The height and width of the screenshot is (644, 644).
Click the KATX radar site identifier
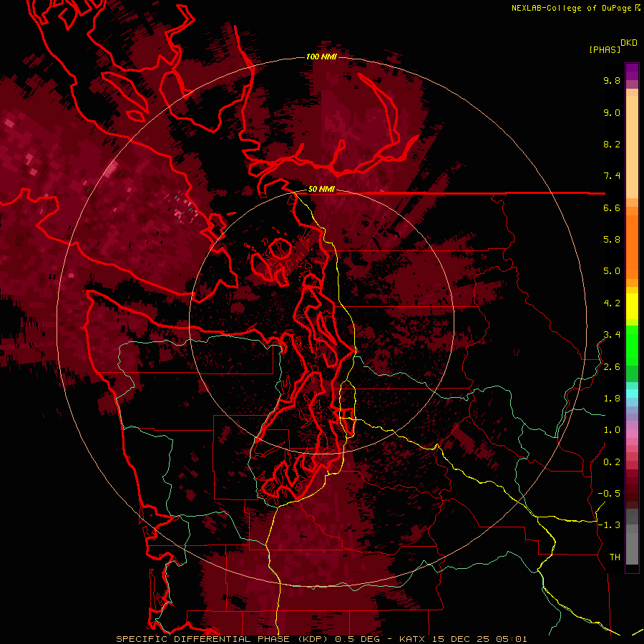pyautogui.click(x=413, y=639)
